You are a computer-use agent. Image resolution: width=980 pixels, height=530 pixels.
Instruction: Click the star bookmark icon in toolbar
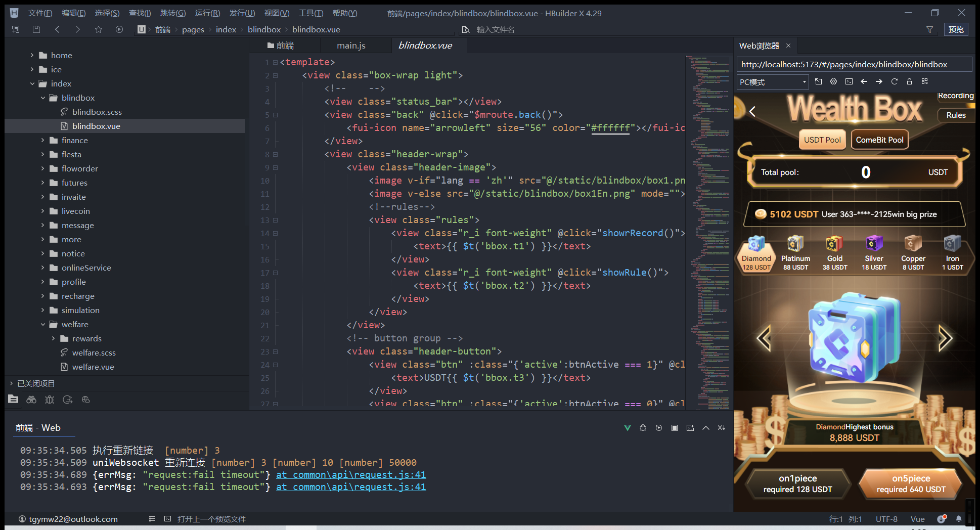tap(99, 29)
